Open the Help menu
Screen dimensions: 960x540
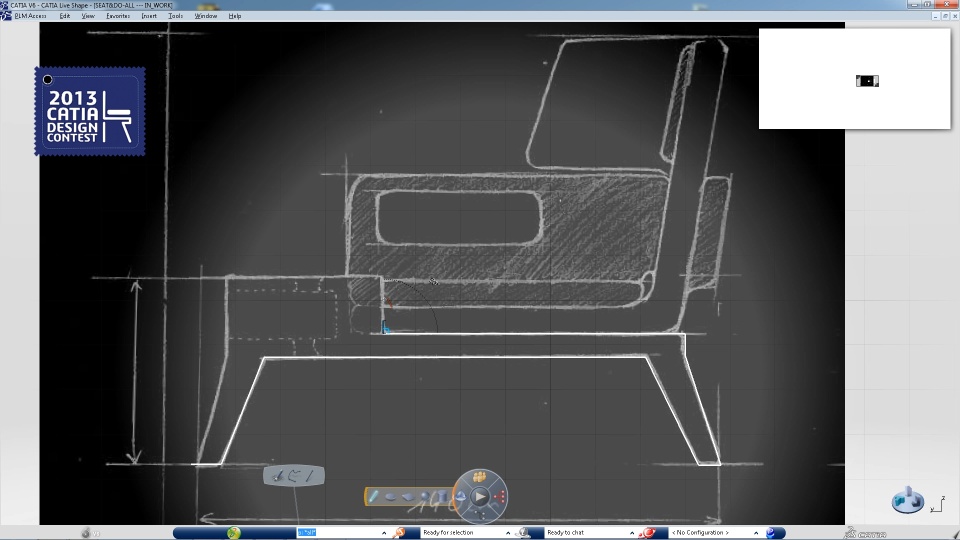[234, 16]
